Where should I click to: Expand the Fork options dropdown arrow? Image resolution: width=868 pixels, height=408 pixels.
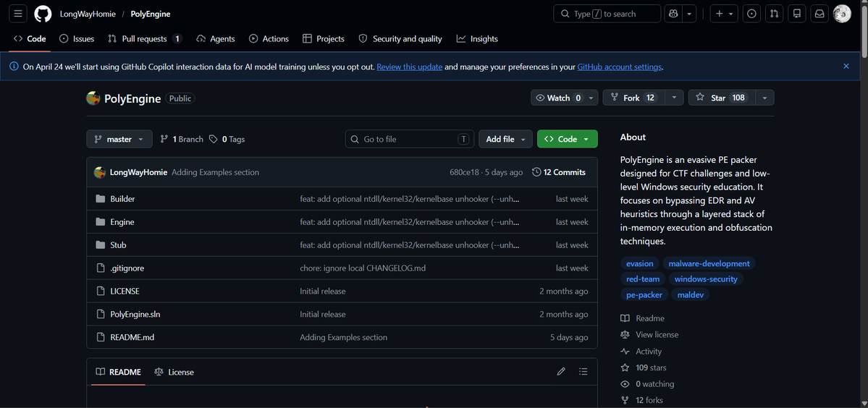[x=674, y=98]
